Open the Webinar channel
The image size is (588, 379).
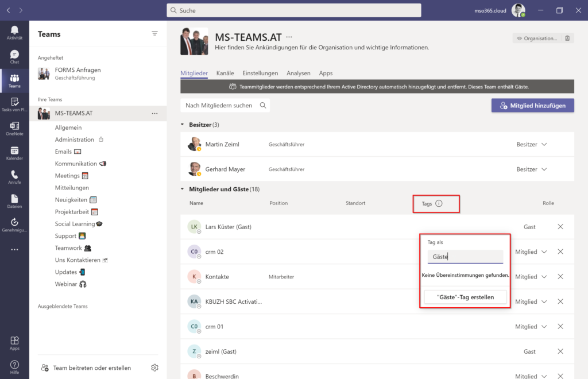[65, 284]
